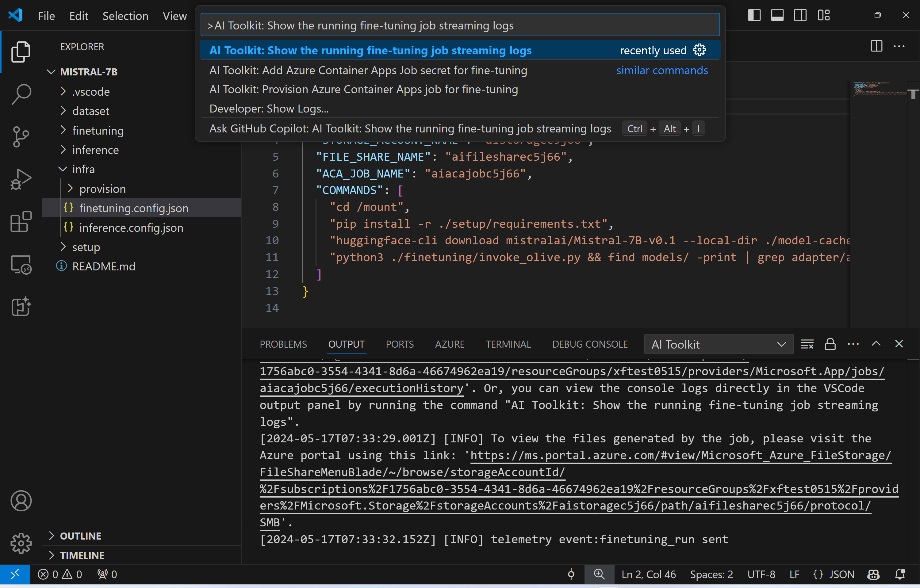The image size is (920, 588).
Task: Switch to the PROBLEMS tab
Action: click(283, 344)
